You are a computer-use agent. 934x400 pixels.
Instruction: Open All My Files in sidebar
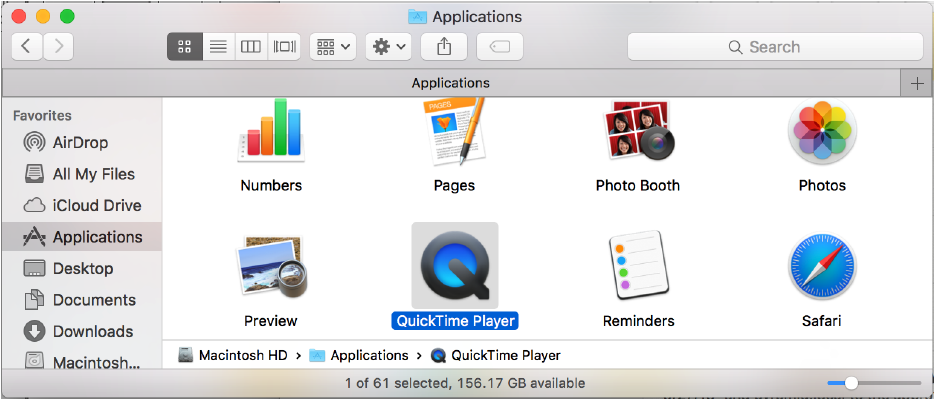81,174
